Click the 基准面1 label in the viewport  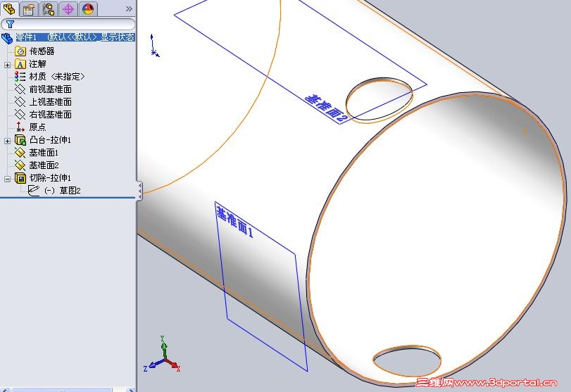click(x=234, y=222)
